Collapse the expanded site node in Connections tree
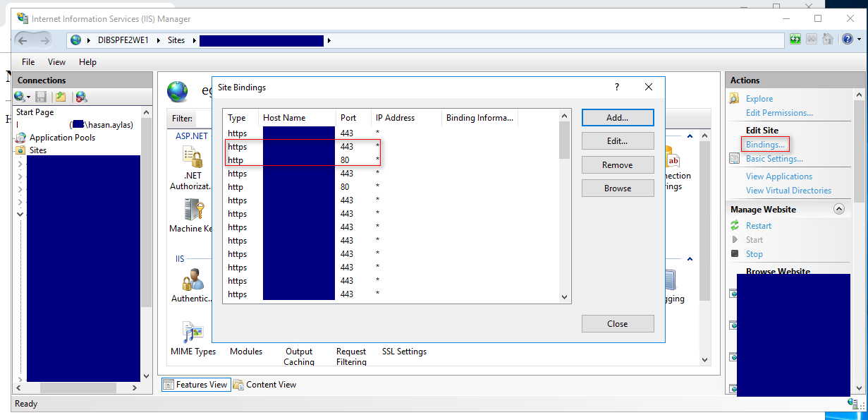Screen dimensions: 868x420 coord(20,214)
